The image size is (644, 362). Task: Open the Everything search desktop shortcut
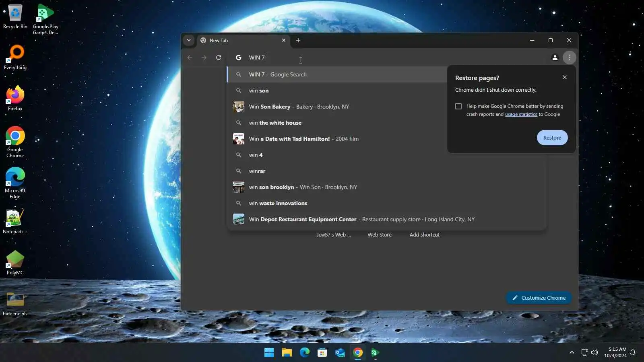pos(15,58)
